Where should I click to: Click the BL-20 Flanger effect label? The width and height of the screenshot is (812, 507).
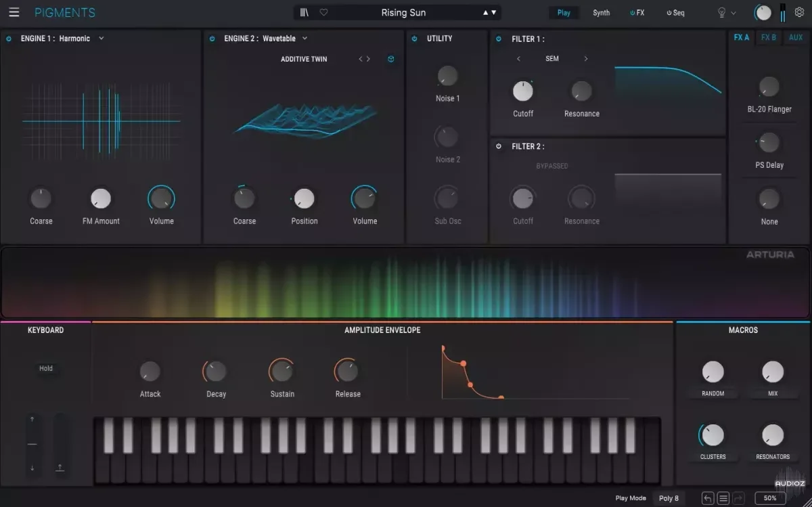pos(769,109)
